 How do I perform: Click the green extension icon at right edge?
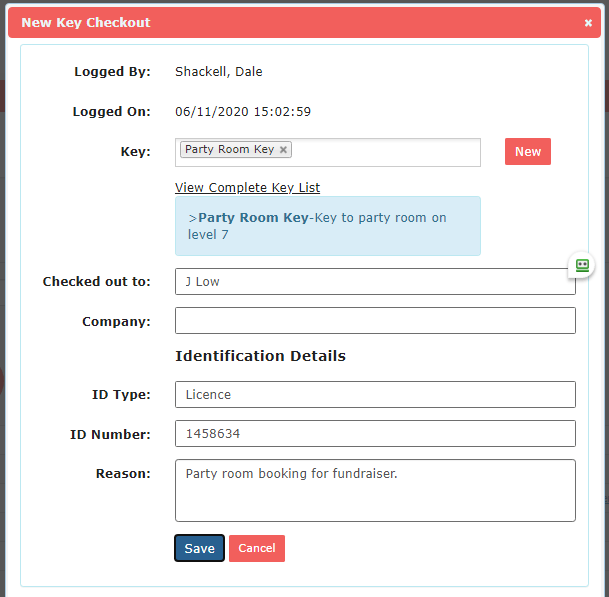tap(582, 265)
